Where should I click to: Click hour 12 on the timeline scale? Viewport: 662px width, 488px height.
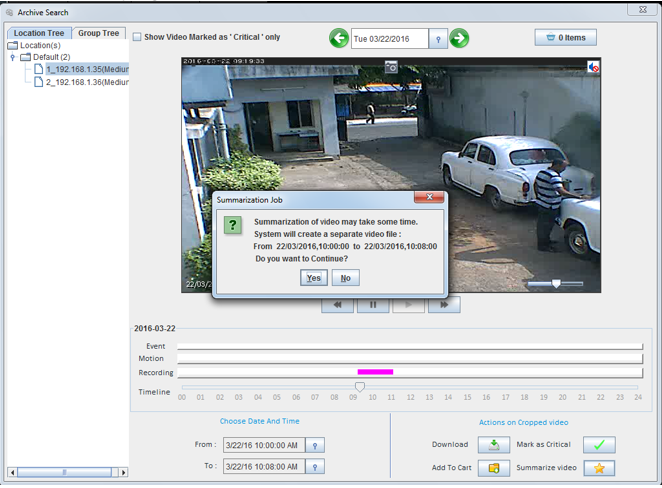[x=410, y=397]
